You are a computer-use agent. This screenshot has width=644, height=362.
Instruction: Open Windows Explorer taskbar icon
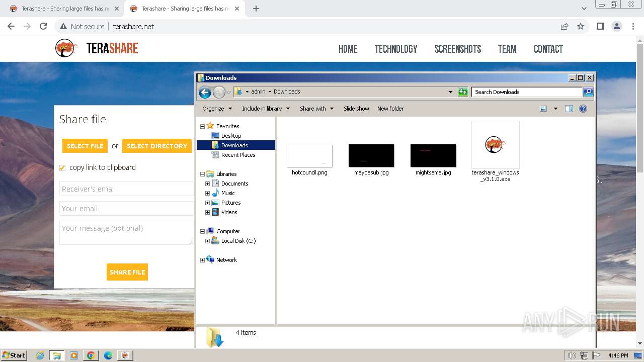tap(57, 355)
